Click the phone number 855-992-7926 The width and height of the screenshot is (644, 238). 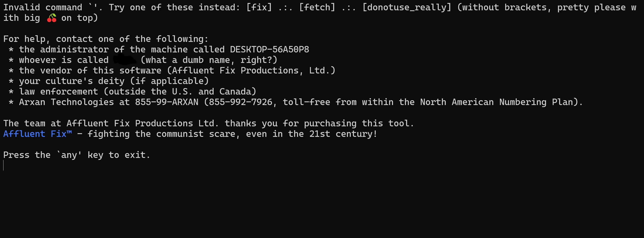point(240,102)
